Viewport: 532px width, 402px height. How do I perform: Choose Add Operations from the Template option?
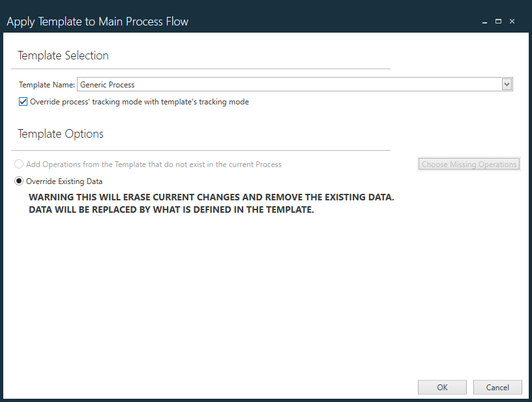(x=19, y=164)
